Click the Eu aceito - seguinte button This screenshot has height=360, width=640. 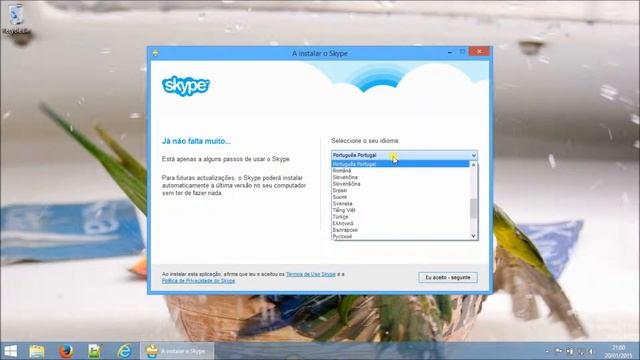(x=448, y=278)
